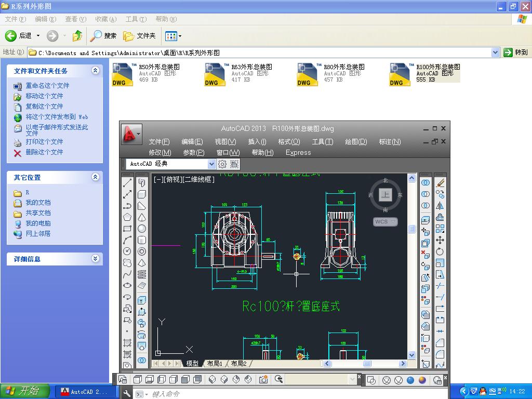This screenshot has width=532, height=399.
Task: Switch to the 布局1 tab
Action: 215,363
